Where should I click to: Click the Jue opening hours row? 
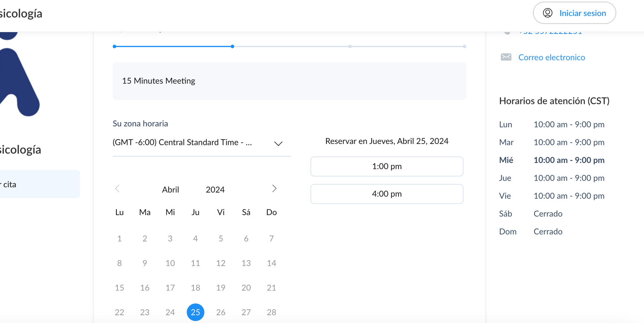552,178
